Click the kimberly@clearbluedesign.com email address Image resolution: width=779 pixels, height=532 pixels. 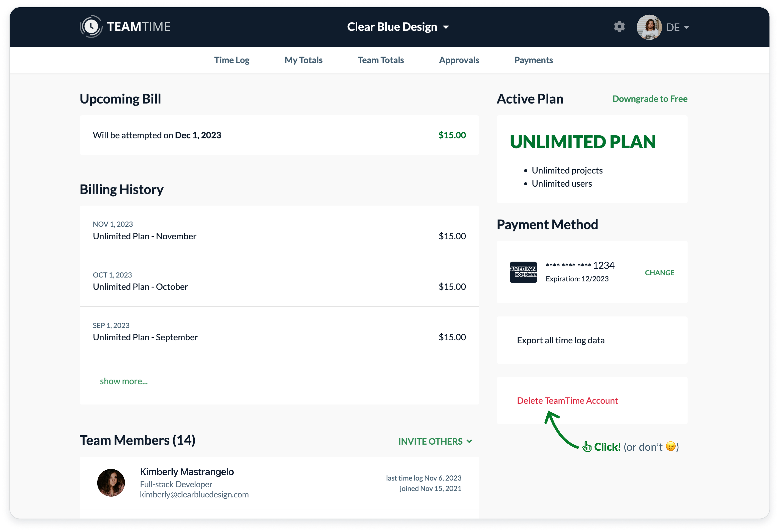194,494
